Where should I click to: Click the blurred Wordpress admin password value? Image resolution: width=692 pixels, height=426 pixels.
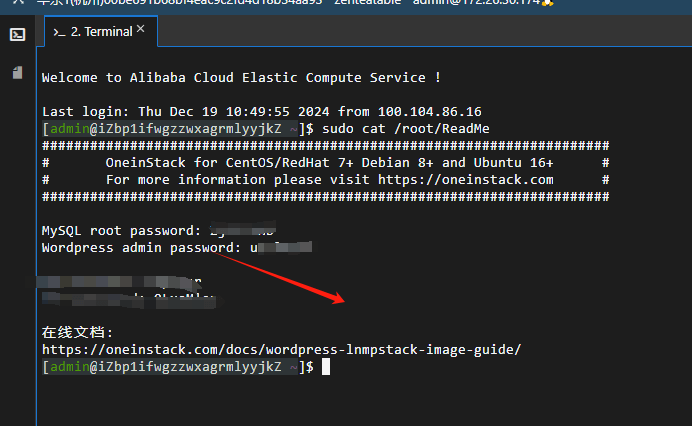click(281, 247)
